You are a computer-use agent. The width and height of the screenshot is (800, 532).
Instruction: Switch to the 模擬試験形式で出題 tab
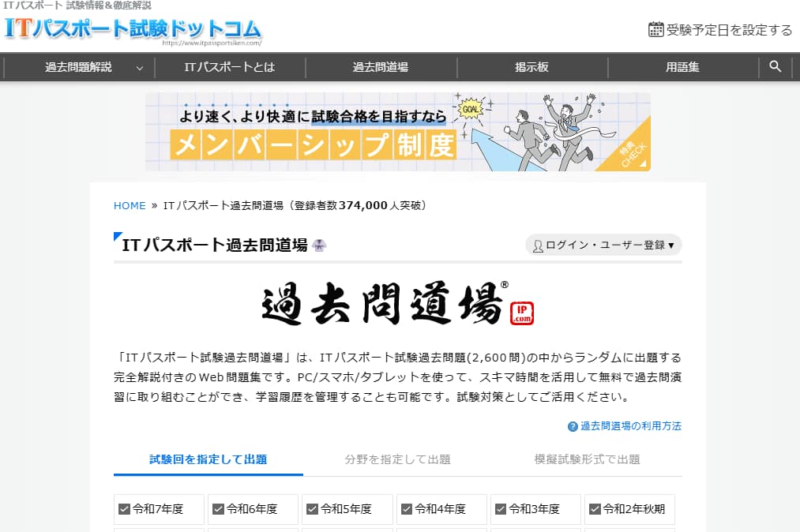(587, 459)
